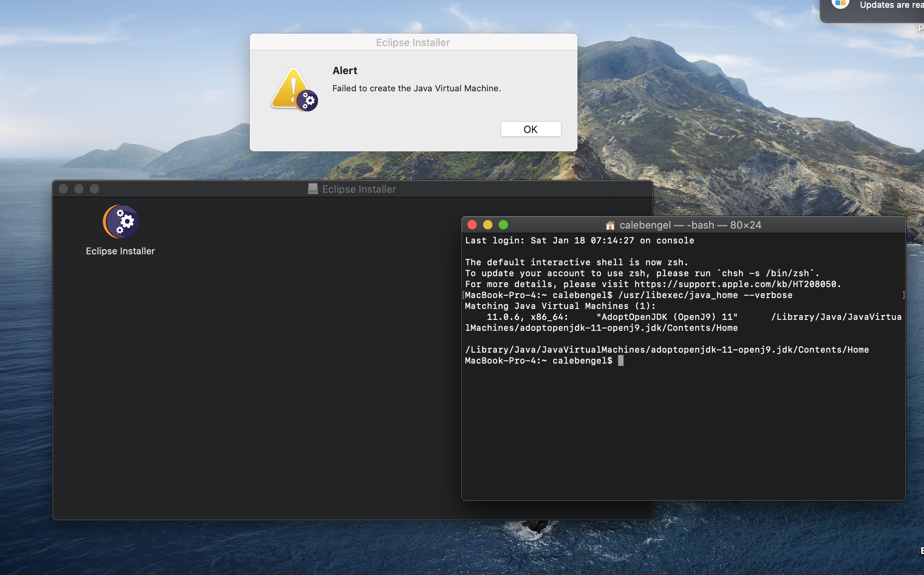Close the dark Eclipse Installer disk window
This screenshot has height=575, width=924.
pyautogui.click(x=63, y=189)
